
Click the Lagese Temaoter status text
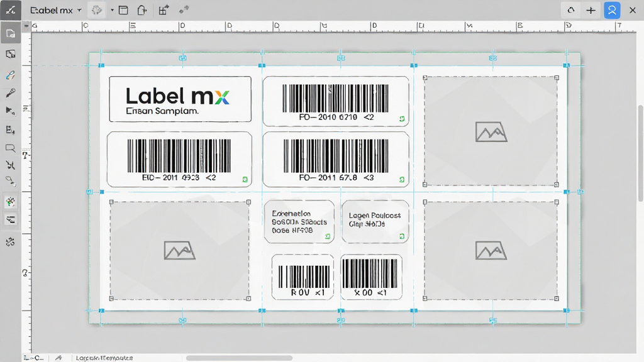[104, 358]
